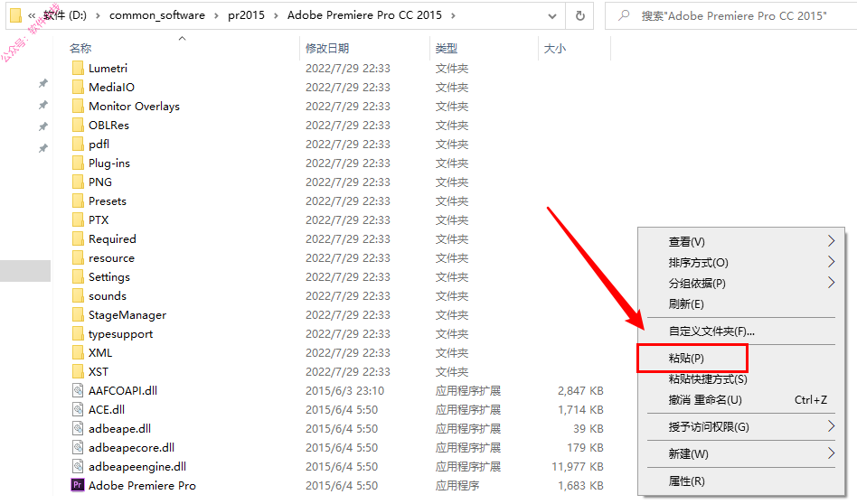Click the MediaIO folder icon
The width and height of the screenshot is (857, 504).
(78, 88)
